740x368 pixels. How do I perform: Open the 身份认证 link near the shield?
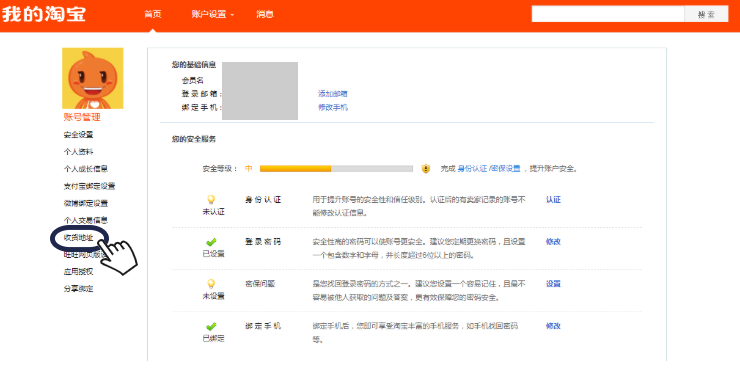pos(472,168)
